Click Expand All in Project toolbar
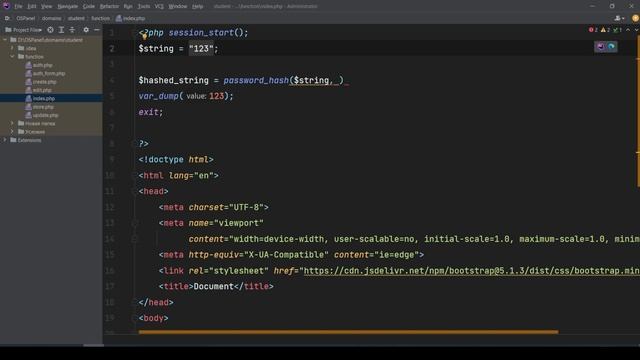Screen dimensions: 640x360 [61, 30]
